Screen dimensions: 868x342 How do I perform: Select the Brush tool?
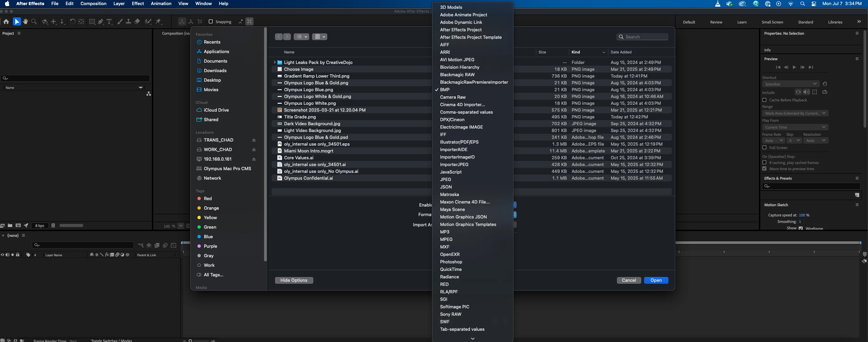click(120, 22)
